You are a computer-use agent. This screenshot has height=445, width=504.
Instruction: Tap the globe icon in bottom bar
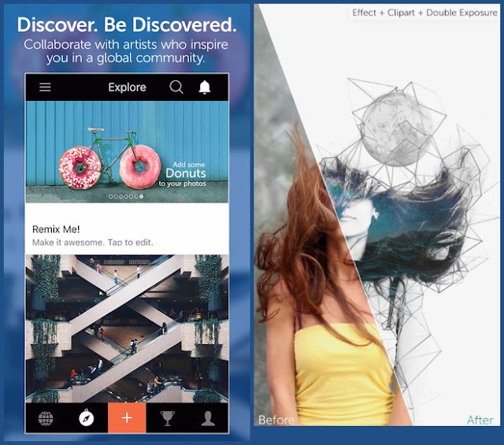(46, 418)
